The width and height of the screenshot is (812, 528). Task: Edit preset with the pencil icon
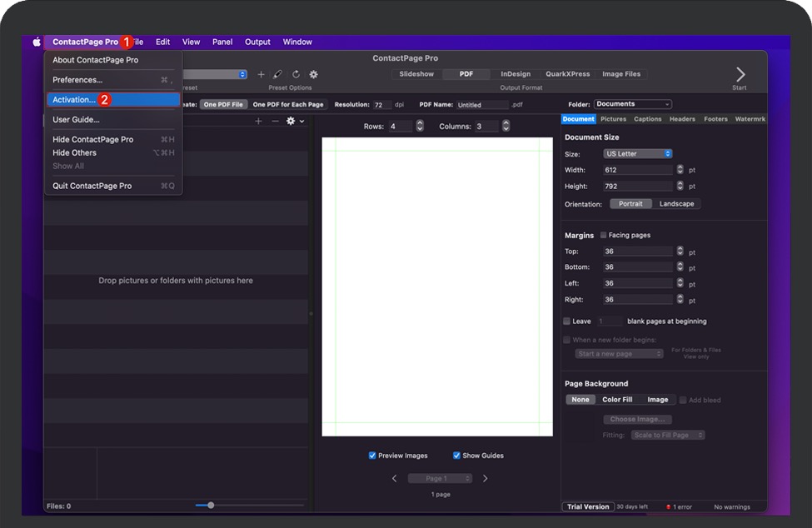(x=278, y=75)
